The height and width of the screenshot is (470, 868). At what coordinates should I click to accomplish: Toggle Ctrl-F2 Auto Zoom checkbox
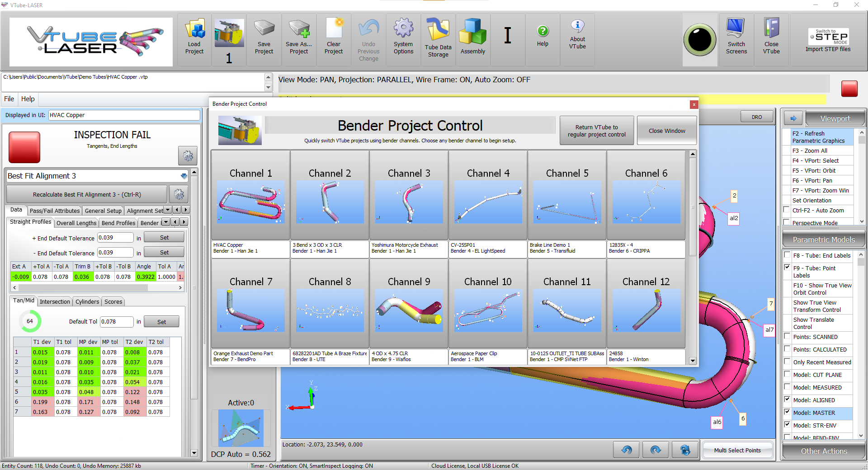coord(787,210)
